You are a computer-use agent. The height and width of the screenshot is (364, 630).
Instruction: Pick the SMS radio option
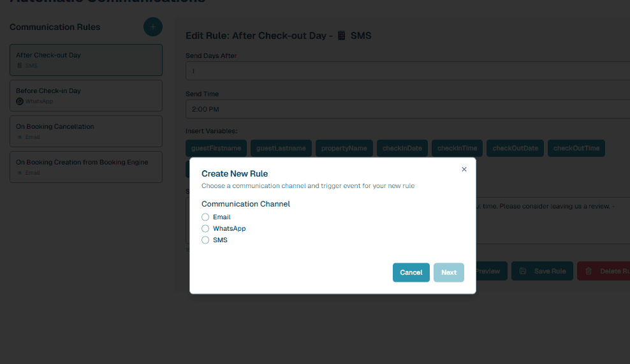pos(205,240)
